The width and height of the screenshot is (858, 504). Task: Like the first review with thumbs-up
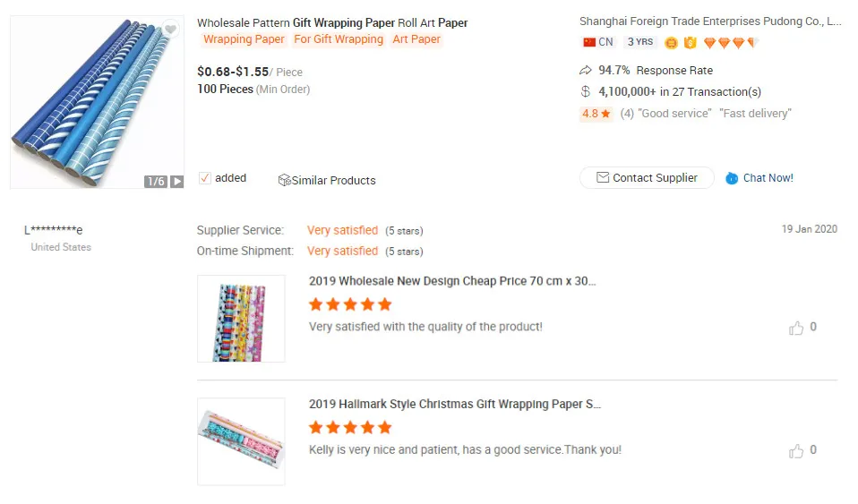796,329
